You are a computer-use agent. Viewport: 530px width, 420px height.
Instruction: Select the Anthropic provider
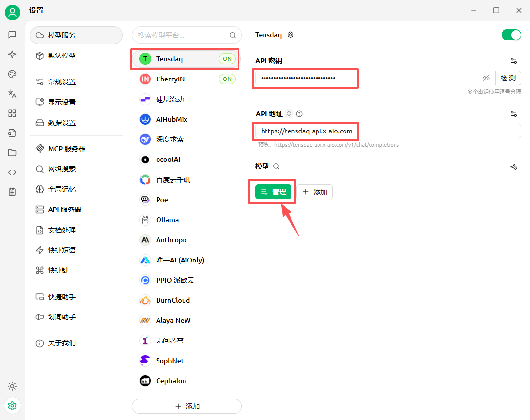coord(187,240)
